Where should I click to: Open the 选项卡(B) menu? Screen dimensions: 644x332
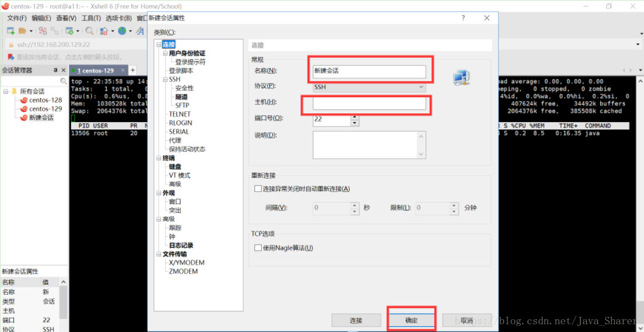tap(119, 18)
